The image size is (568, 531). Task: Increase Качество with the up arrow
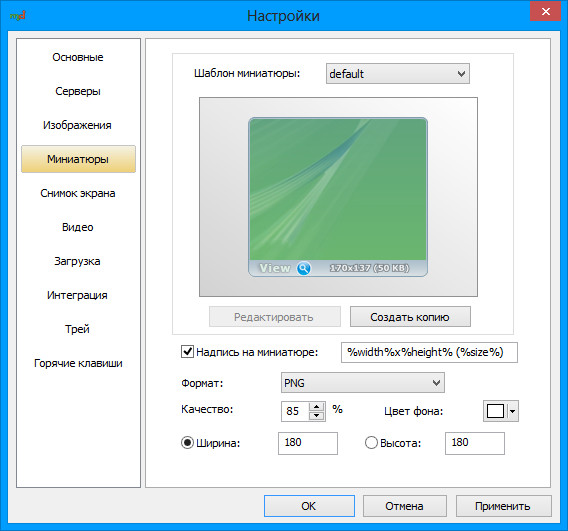click(317, 407)
